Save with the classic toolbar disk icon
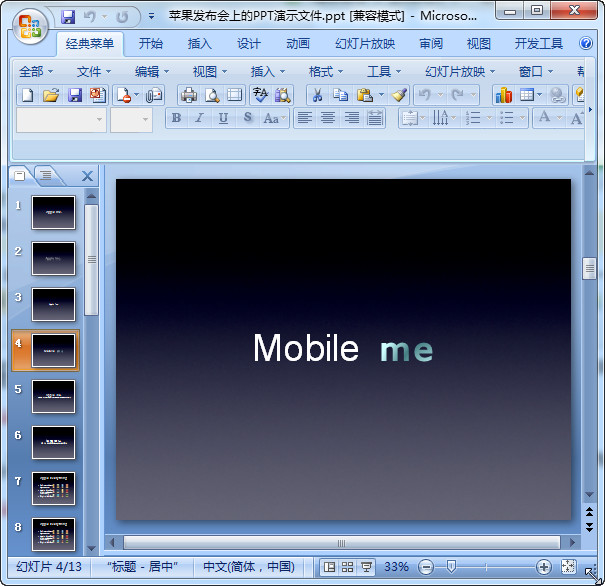Viewport: 605px width, 586px height. tap(75, 95)
